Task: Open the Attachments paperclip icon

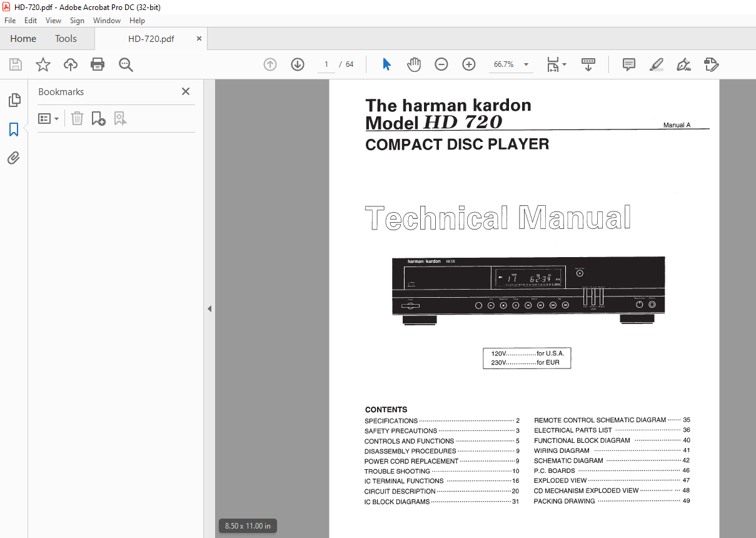Action: pos(14,158)
